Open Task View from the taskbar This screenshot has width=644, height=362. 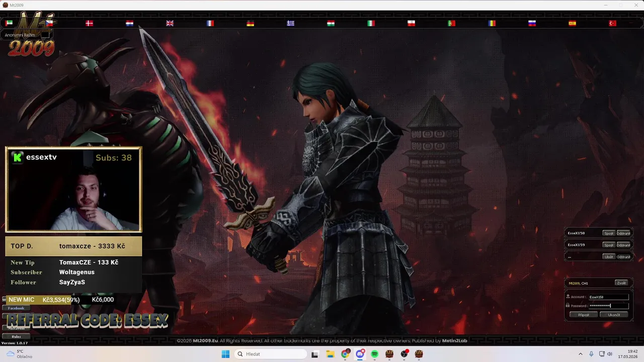315,354
